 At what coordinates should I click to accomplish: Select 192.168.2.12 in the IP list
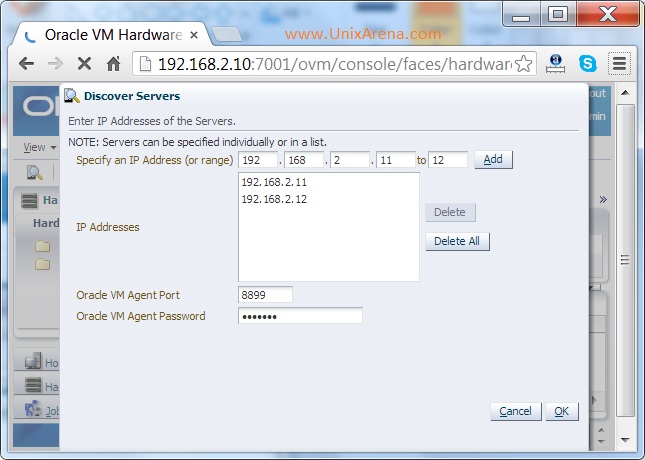tap(274, 199)
